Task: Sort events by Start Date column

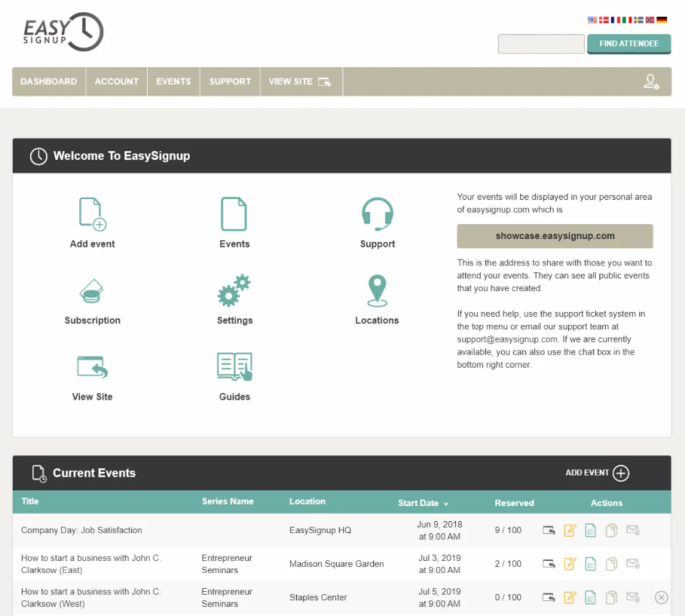Action: pyautogui.click(x=422, y=503)
